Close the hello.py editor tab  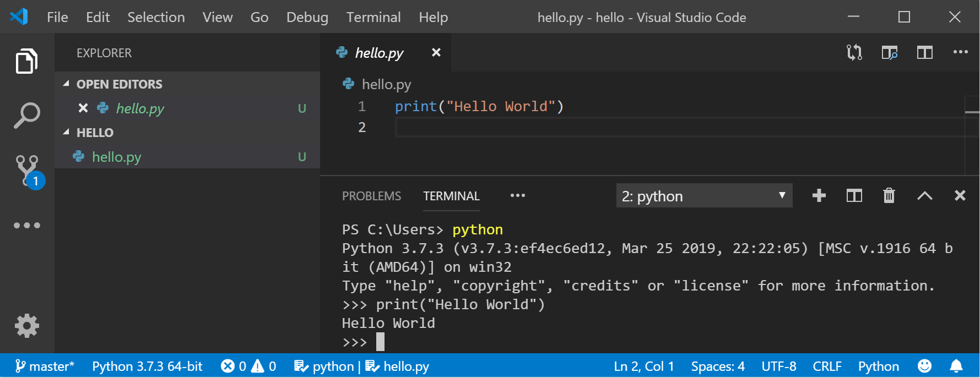[436, 52]
